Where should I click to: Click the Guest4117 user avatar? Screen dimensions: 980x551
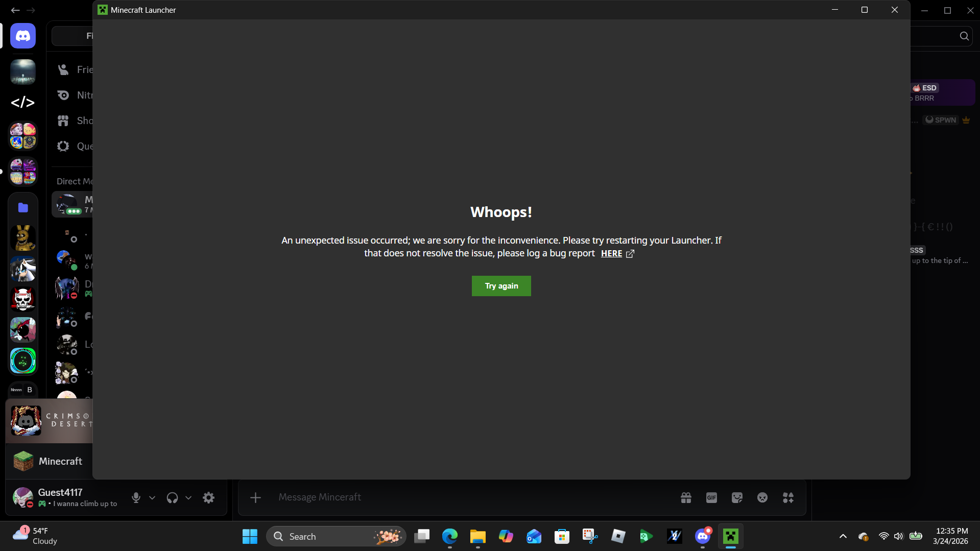click(x=23, y=497)
